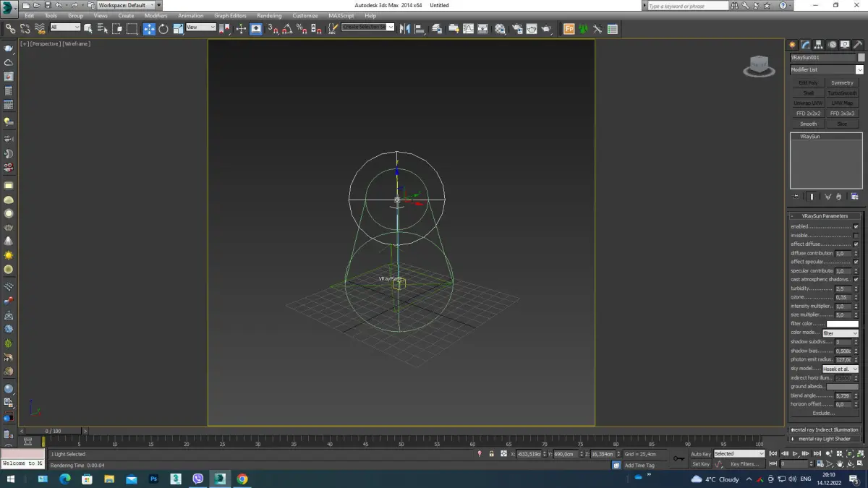
Task: Click the Symmetry modifier button
Action: (842, 83)
